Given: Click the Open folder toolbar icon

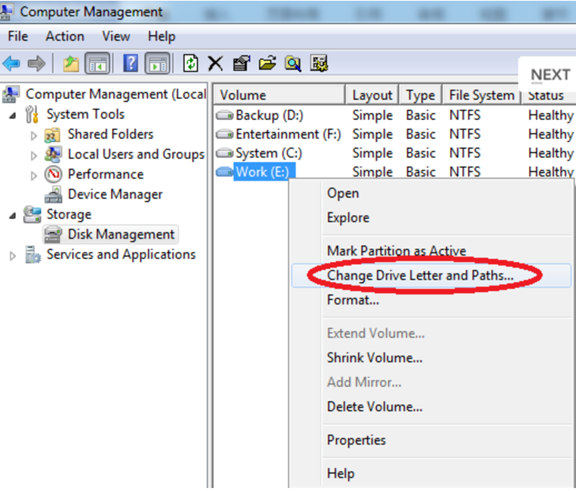Looking at the screenshot, I should pyautogui.click(x=267, y=63).
